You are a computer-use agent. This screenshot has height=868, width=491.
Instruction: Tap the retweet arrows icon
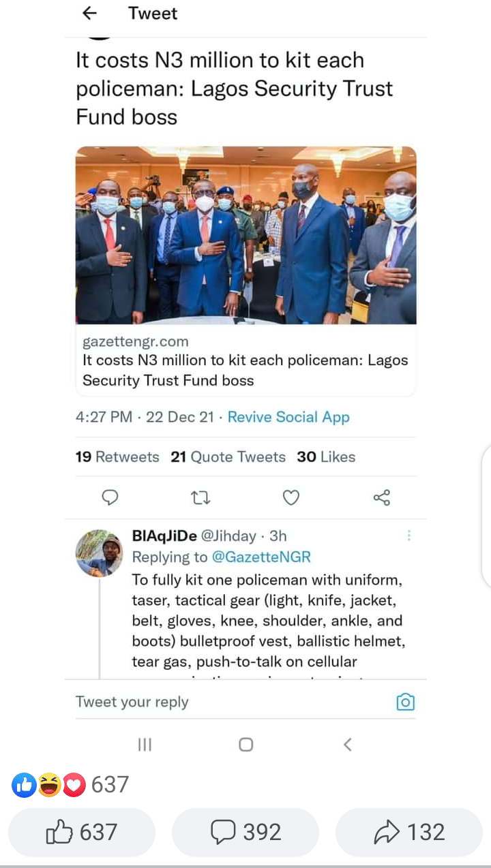[200, 498]
